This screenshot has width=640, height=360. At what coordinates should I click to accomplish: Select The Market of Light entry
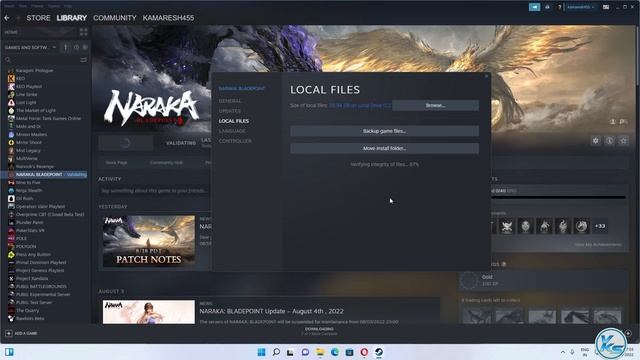[36, 111]
